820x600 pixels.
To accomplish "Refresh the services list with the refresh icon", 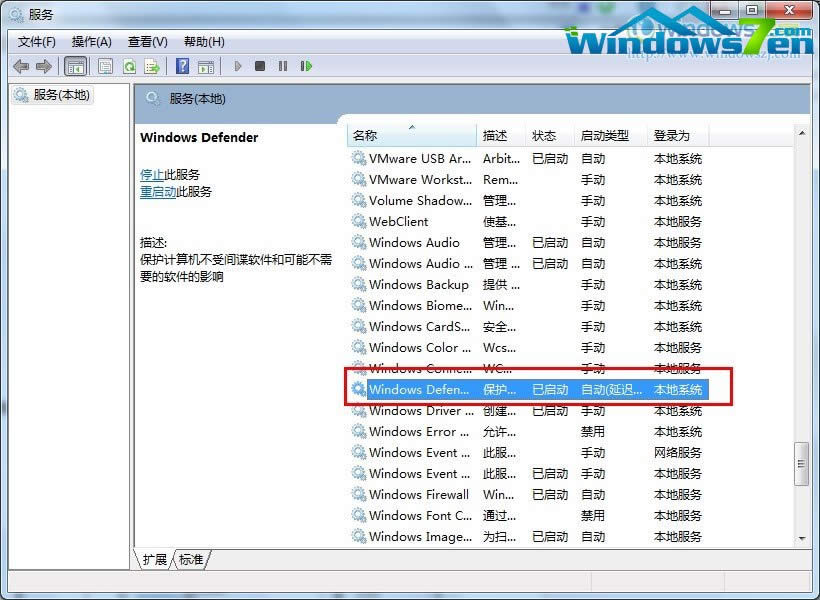I will (x=131, y=66).
